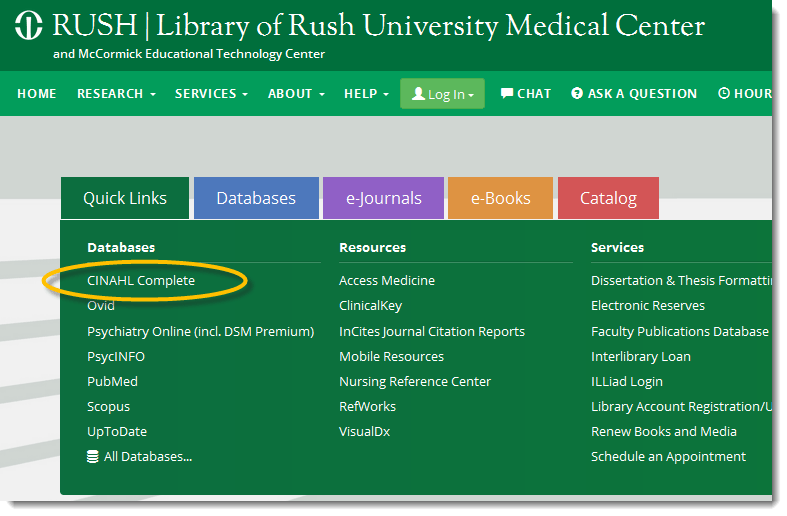Open Faculty Publications Database link
787x516 pixels.
tap(680, 332)
